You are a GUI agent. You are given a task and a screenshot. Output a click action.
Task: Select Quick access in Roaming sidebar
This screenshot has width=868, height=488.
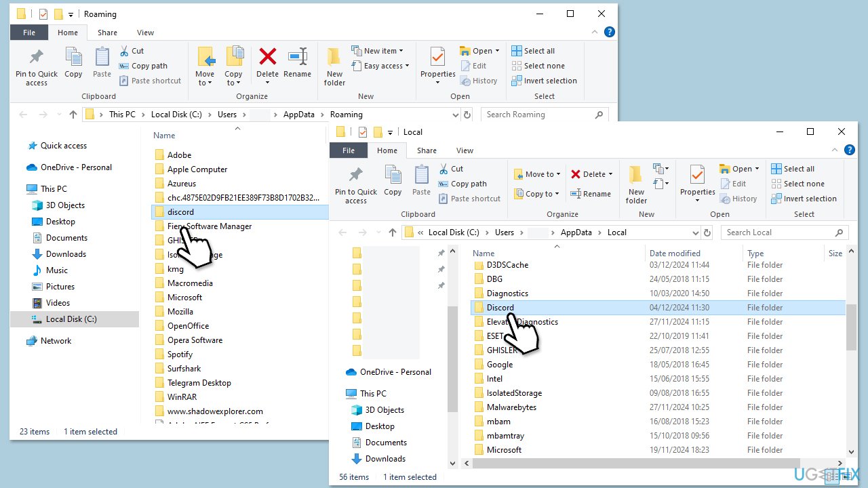(x=63, y=146)
